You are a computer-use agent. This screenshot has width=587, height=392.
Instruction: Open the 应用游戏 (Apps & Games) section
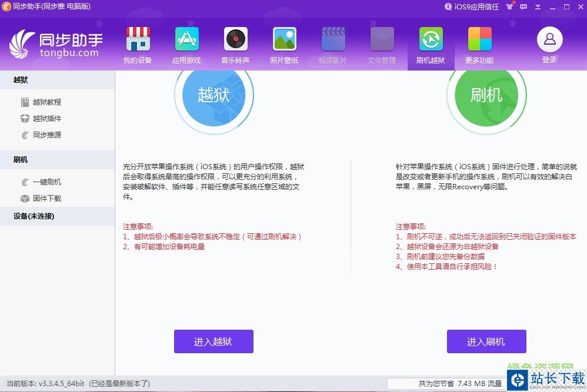click(186, 45)
